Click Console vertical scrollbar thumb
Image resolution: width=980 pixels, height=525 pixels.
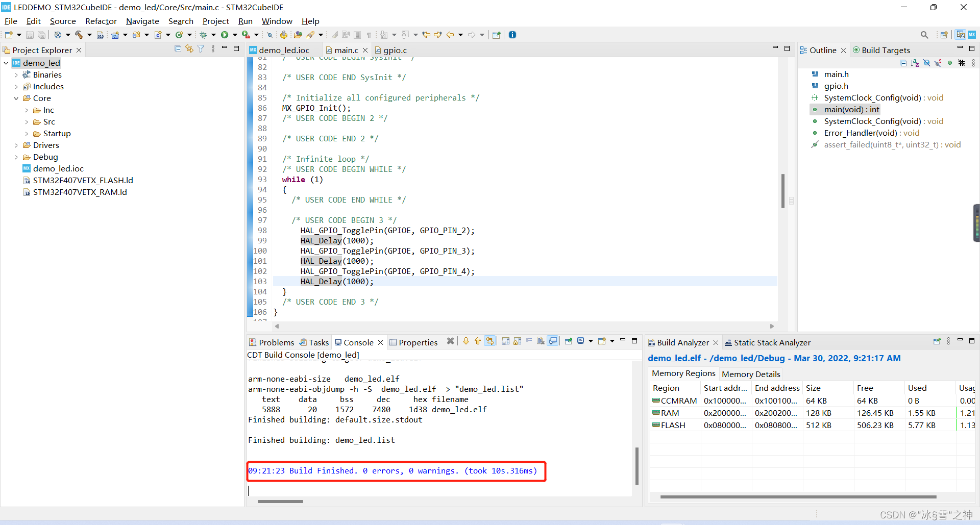(x=637, y=466)
